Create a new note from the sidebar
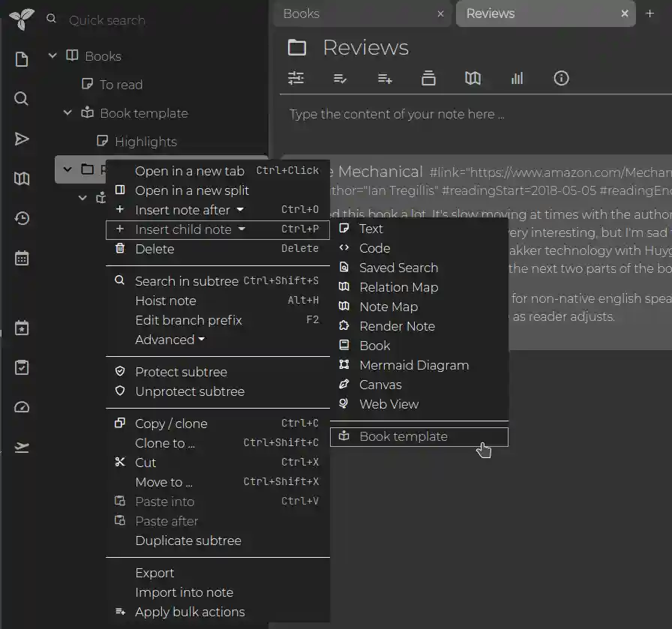The height and width of the screenshot is (629, 672). [x=22, y=59]
